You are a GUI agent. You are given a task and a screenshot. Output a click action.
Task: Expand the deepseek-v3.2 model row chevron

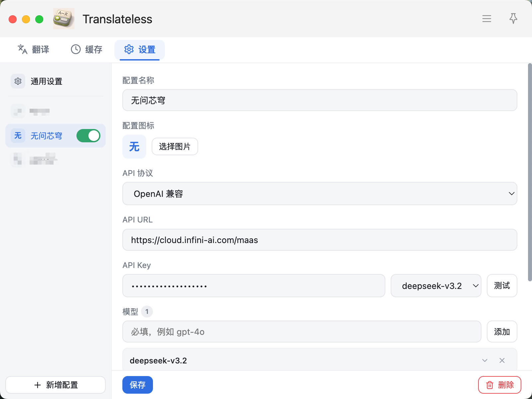point(485,360)
